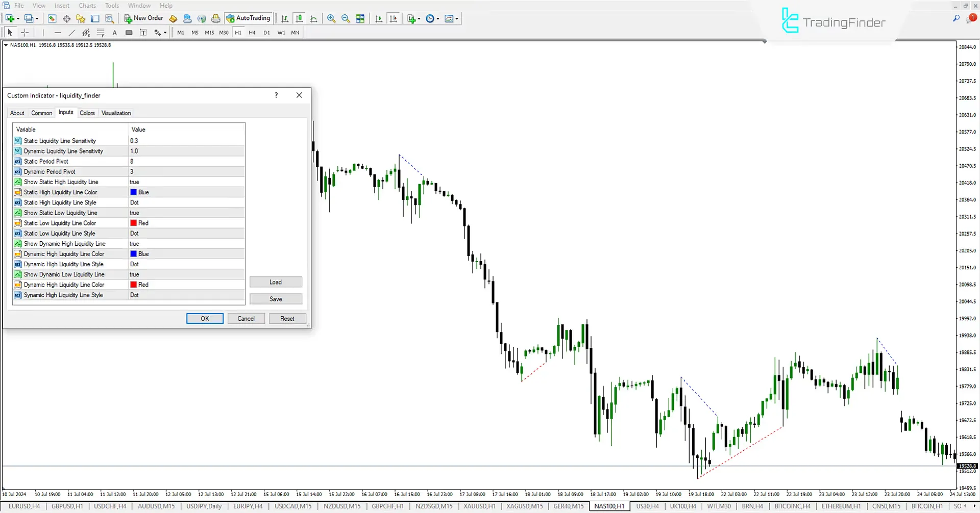Open the Charts menu
The height and width of the screenshot is (513, 980).
[87, 5]
